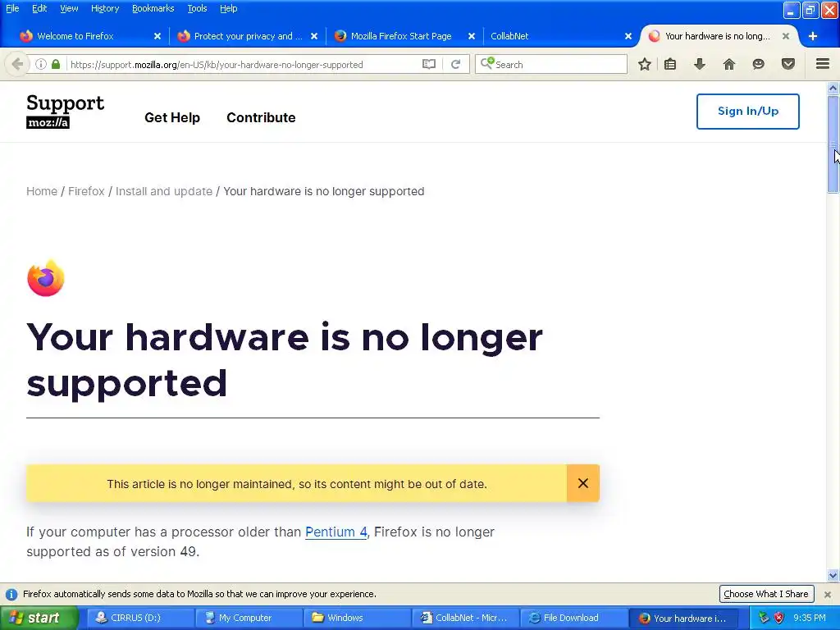The image size is (840, 630).
Task: Show bookmarks list icon
Action: 670,64
